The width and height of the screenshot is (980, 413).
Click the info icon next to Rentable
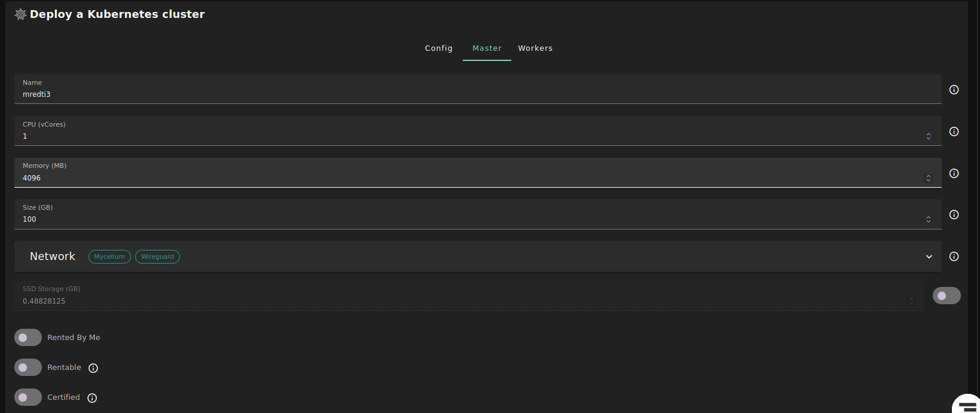coord(93,368)
